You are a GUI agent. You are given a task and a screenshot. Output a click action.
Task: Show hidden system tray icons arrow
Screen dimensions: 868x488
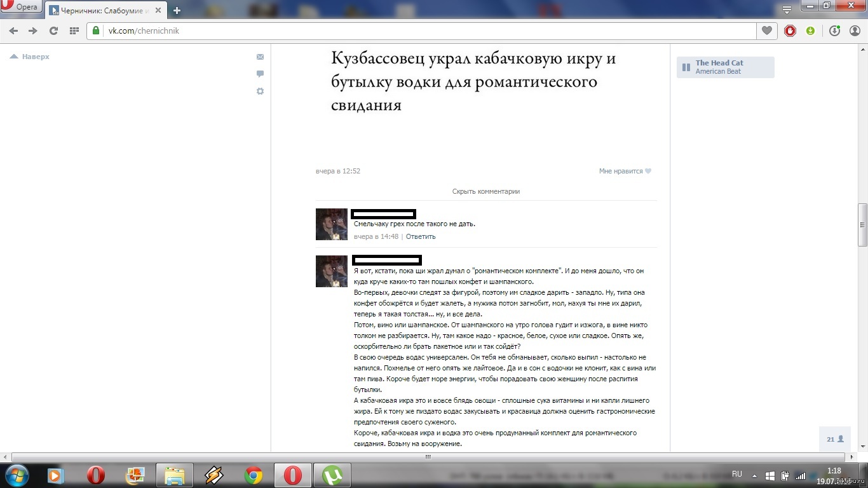click(754, 475)
